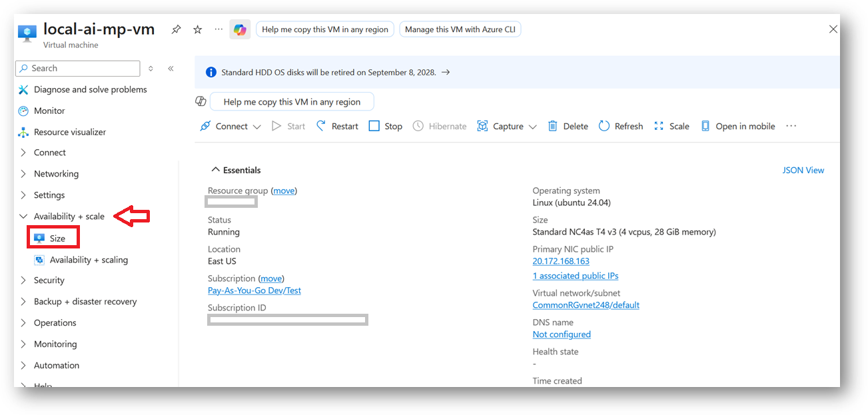This screenshot has height=415, width=868.
Task: Delete the VM with trash icon
Action: click(552, 126)
